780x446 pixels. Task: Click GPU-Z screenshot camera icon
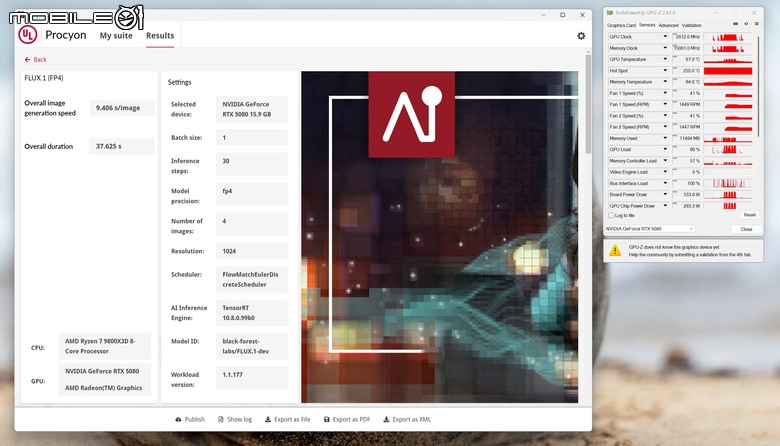click(x=735, y=24)
